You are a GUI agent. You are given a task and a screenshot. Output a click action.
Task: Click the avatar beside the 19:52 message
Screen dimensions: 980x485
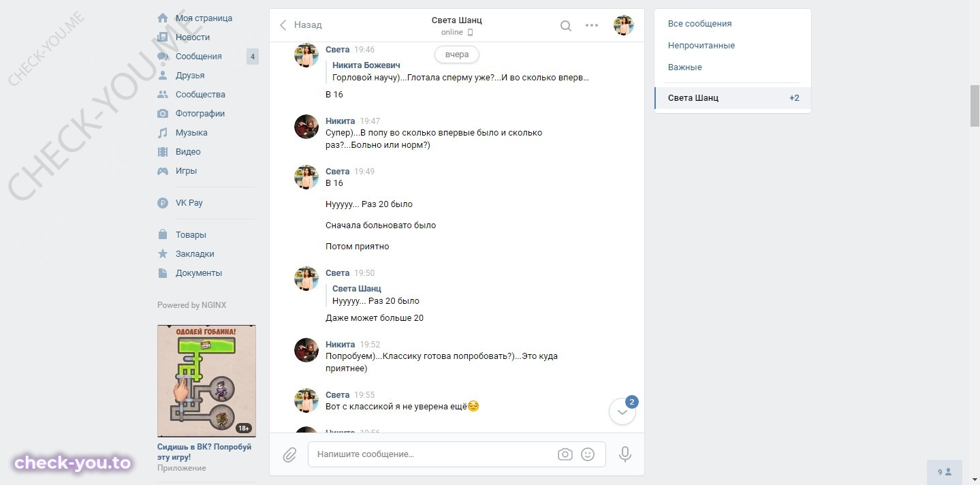[x=306, y=350]
